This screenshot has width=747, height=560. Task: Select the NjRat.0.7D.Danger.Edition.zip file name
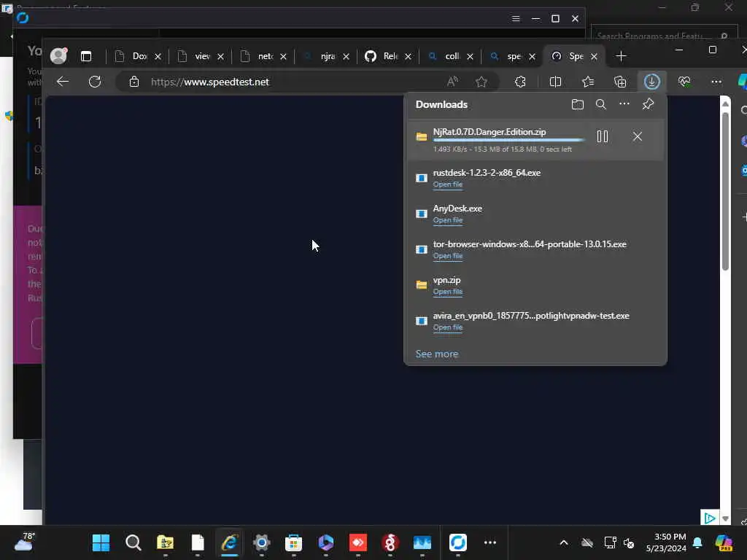(x=489, y=132)
